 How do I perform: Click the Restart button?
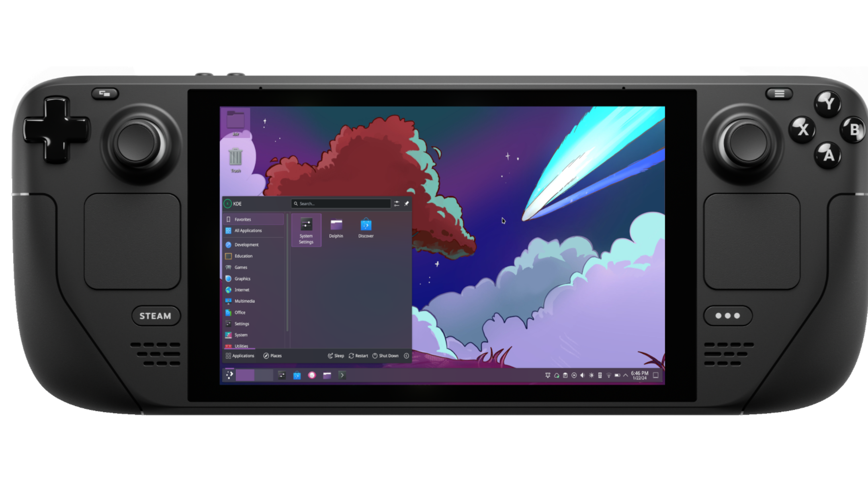pyautogui.click(x=358, y=355)
